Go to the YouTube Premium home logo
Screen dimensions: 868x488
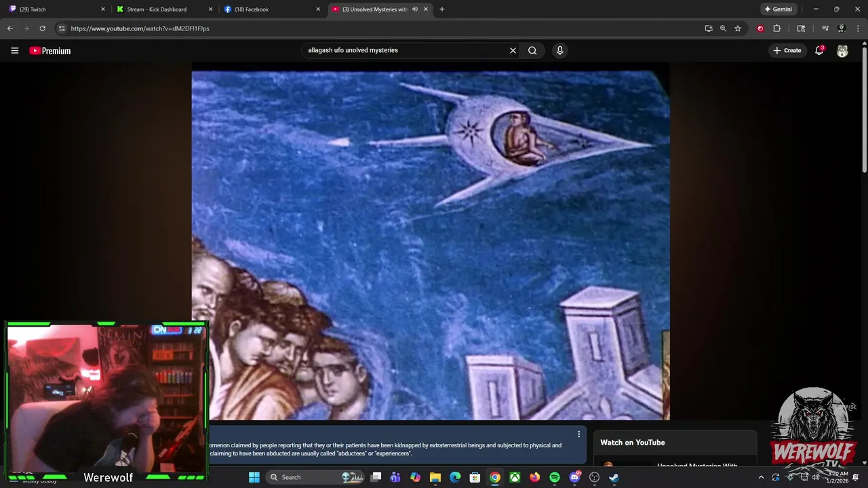pos(50,51)
